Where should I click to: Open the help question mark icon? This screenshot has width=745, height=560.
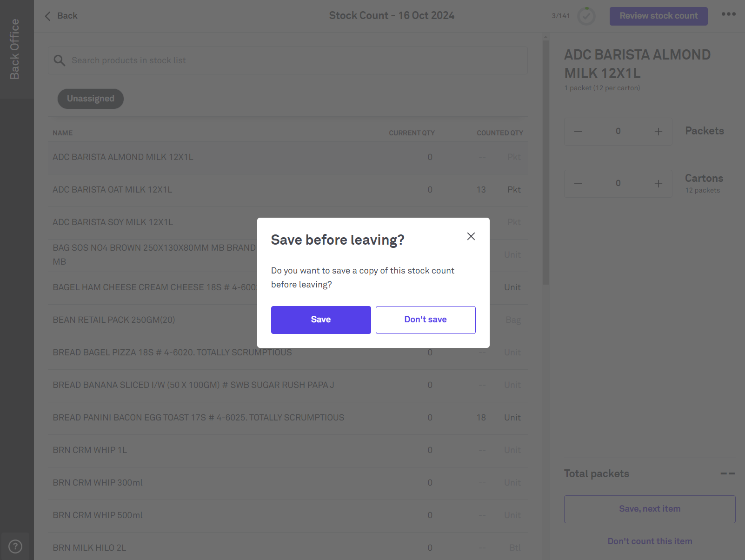[x=15, y=546]
